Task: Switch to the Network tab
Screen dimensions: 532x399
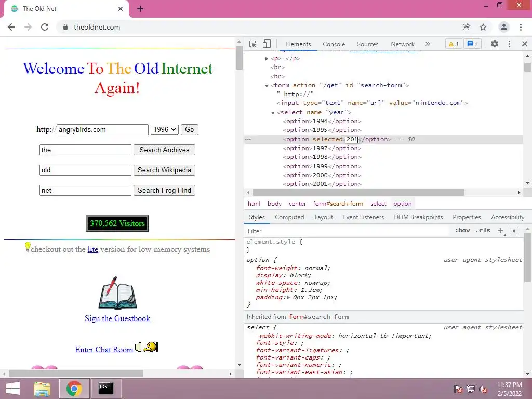Action: [x=403, y=44]
